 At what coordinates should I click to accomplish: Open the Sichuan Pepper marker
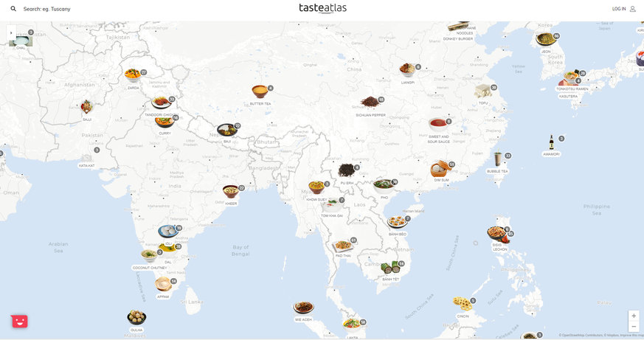[370, 102]
